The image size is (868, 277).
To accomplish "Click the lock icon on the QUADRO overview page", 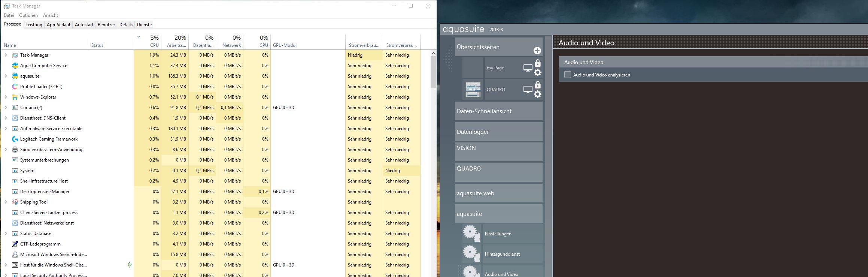I will 538,84.
